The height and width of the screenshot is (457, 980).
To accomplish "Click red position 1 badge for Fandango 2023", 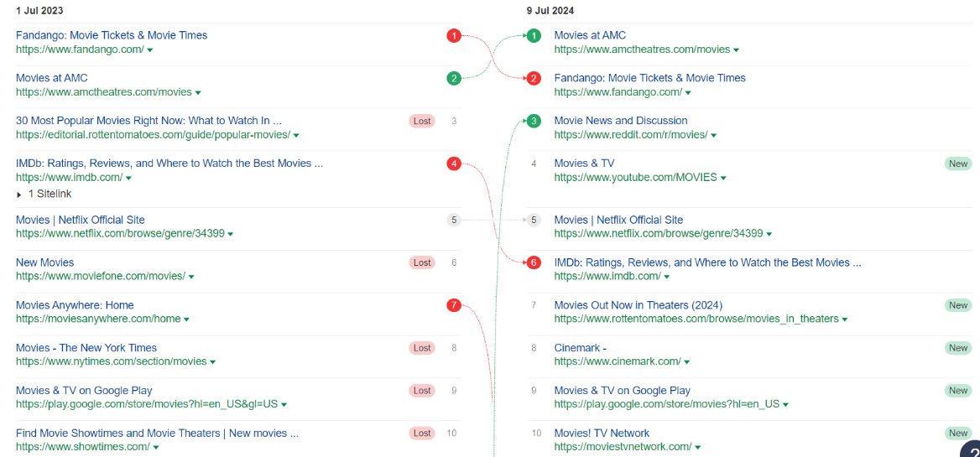I will click(454, 35).
